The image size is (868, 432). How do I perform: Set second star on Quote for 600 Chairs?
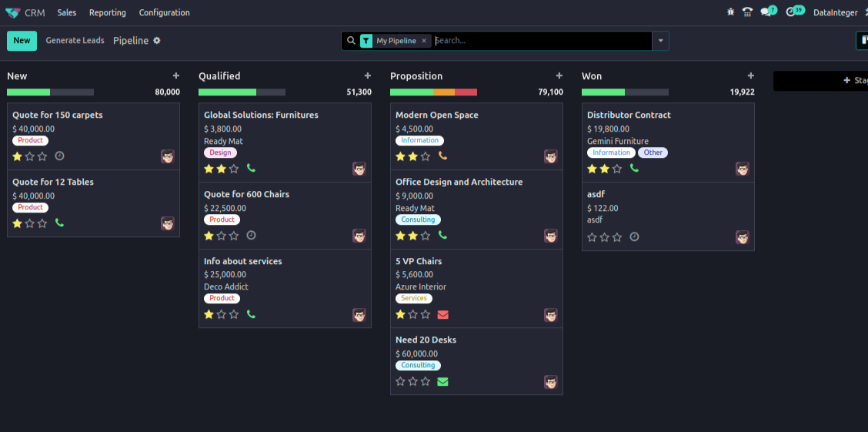(x=222, y=236)
